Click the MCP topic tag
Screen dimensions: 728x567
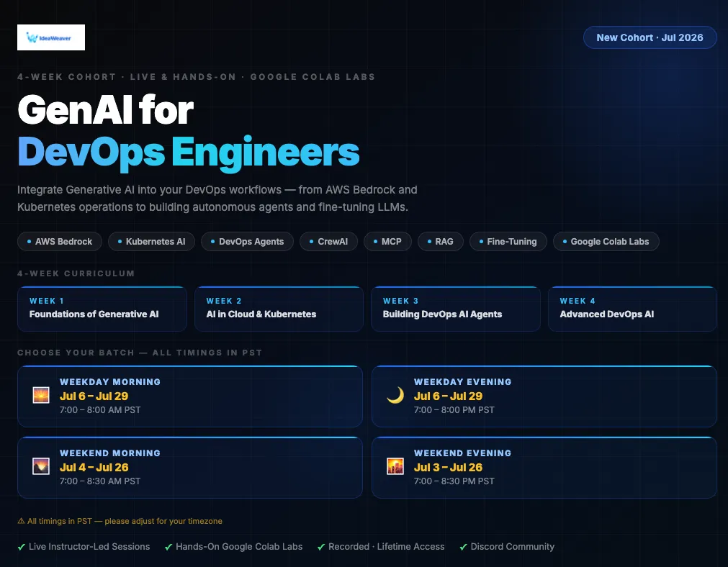coord(387,241)
